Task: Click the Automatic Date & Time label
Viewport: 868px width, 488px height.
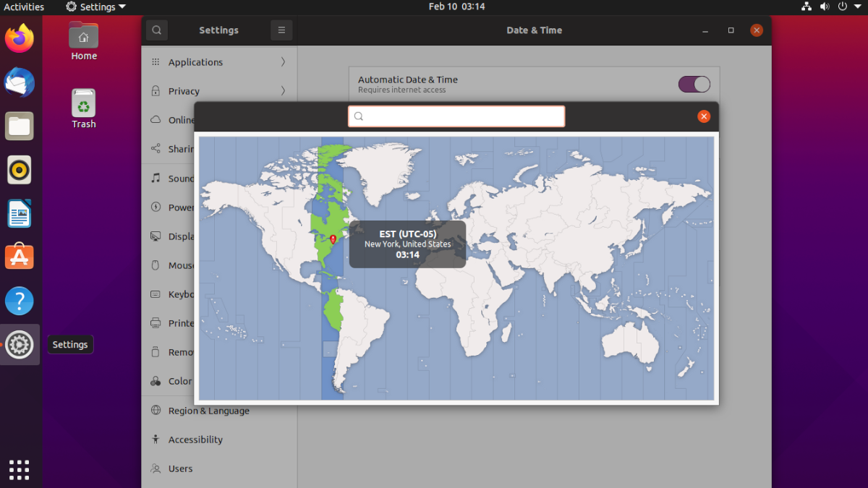Action: (x=408, y=80)
